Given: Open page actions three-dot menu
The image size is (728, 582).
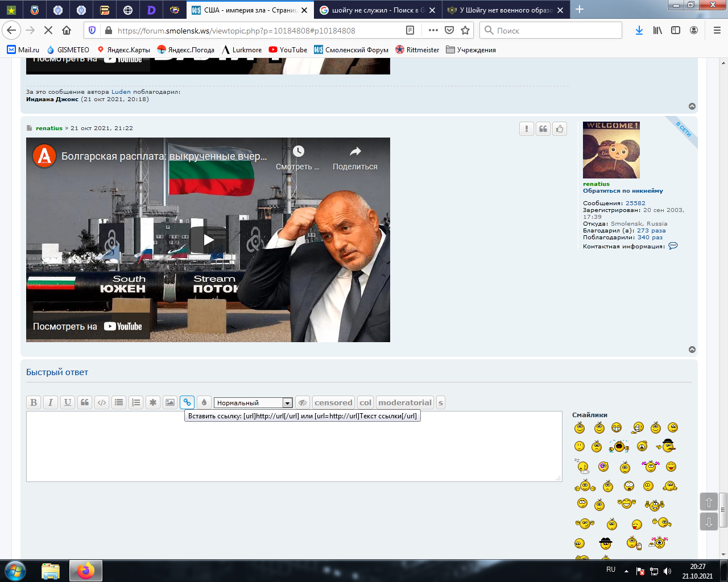Looking at the screenshot, I should click(x=433, y=30).
